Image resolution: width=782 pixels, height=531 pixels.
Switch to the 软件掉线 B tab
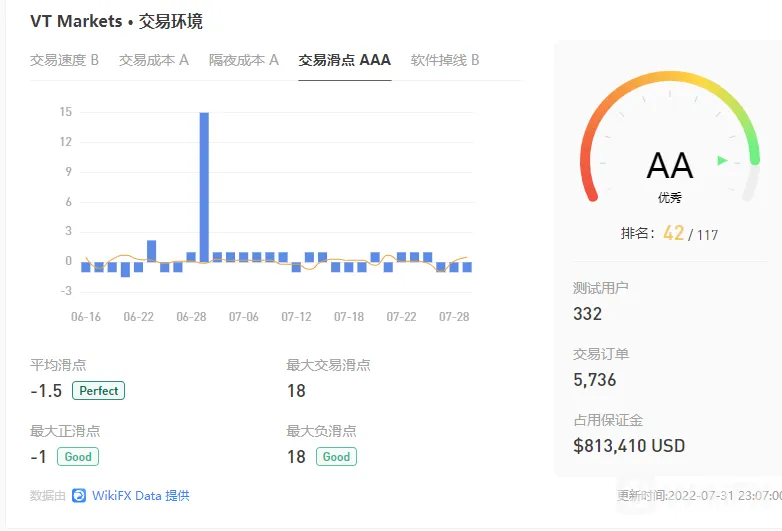445,60
